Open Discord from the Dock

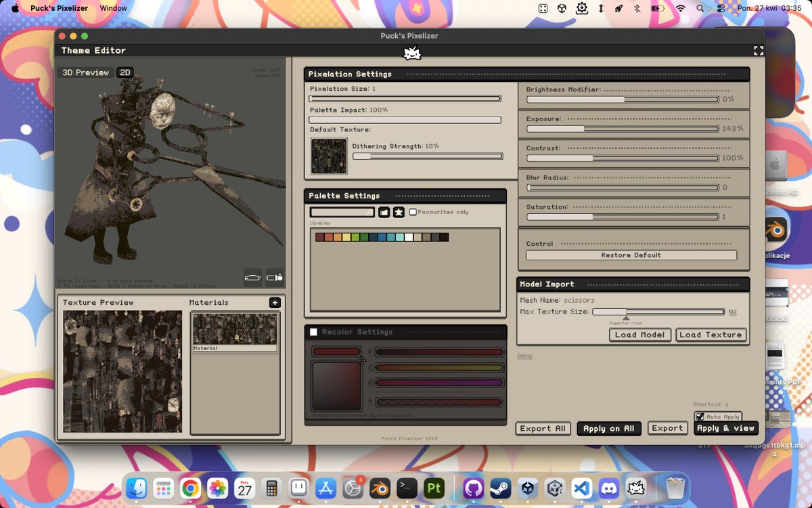[x=609, y=488]
